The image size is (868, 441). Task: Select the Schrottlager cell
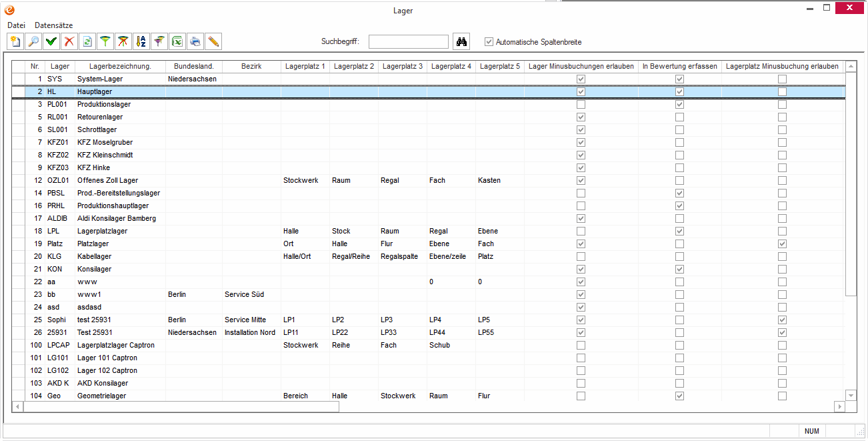(120, 129)
